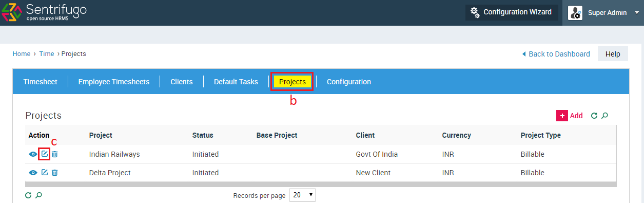This screenshot has width=644, height=203.
Task: Add a new project
Action: (570, 116)
